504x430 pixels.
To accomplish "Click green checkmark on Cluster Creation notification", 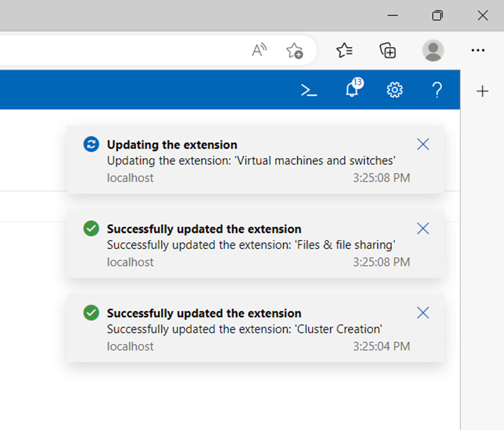I will pyautogui.click(x=91, y=313).
